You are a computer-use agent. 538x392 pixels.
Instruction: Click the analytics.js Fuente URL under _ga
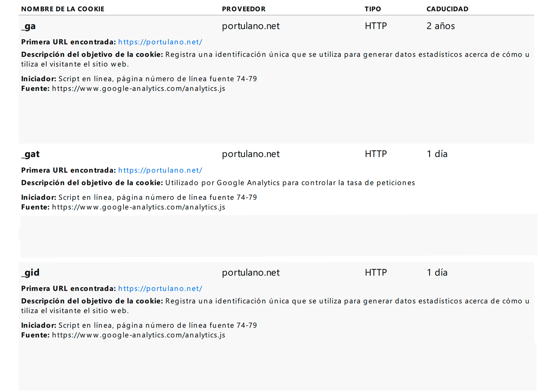(x=139, y=89)
